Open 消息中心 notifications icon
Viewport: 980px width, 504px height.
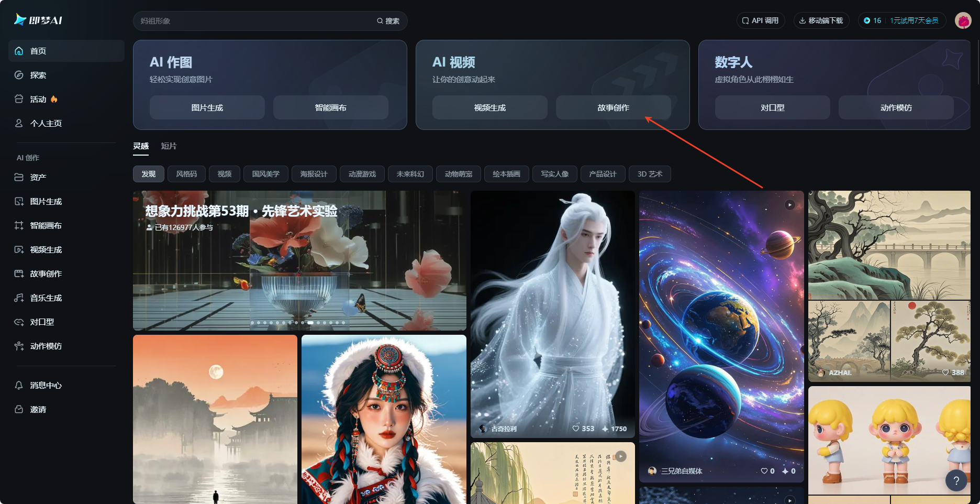(19, 385)
